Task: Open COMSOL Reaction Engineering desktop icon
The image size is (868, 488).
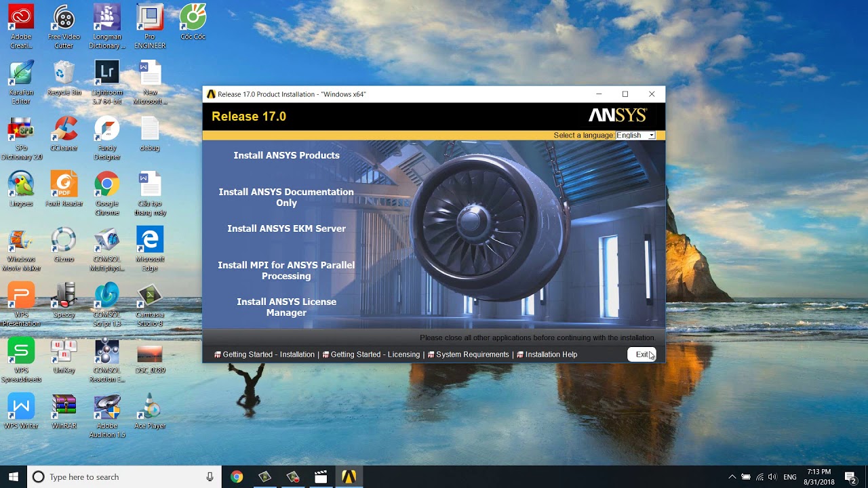Action: (107, 360)
